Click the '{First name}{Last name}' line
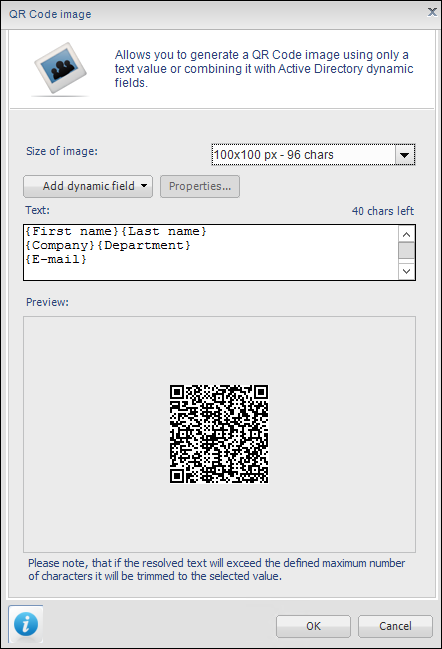The width and height of the screenshot is (442, 649). [115, 231]
